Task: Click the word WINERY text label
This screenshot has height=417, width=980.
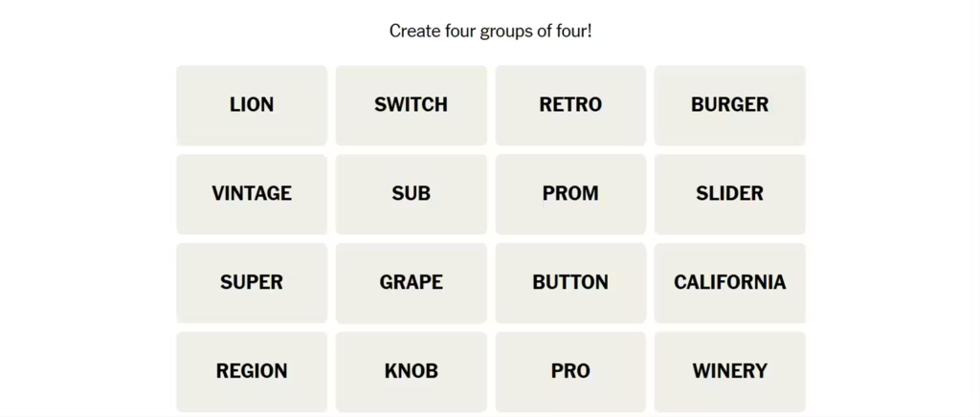Action: click(729, 371)
